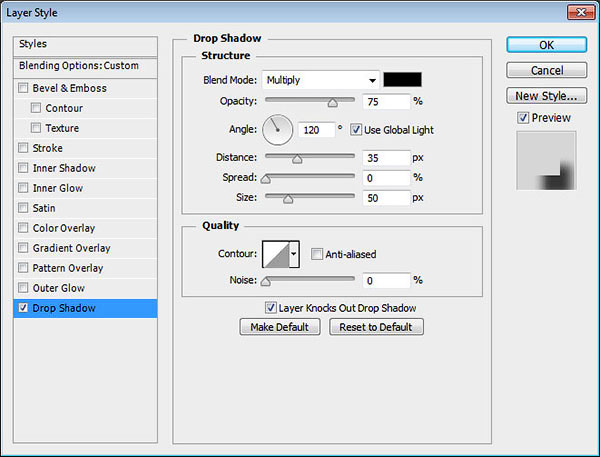600x457 pixels.
Task: Select the Gradient Overlay style entry
Action: coord(85,248)
